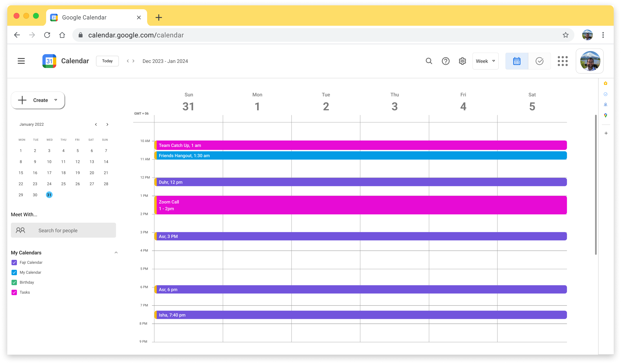Image resolution: width=621 pixels, height=364 pixels.
Task: Collapse the My Calendars section
Action: coord(116,253)
